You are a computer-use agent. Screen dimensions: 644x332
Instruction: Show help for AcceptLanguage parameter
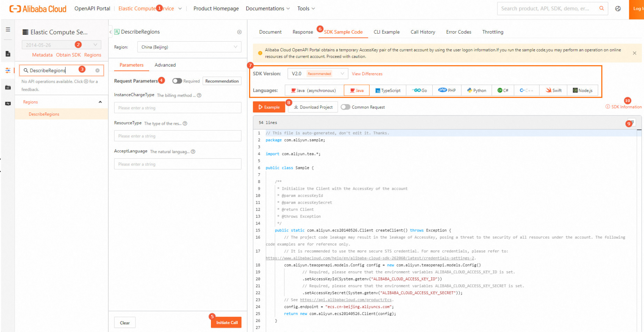tap(193, 152)
